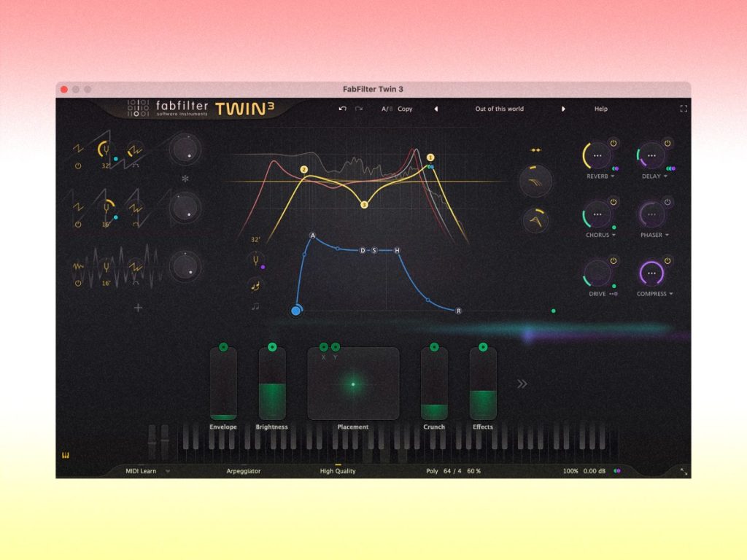
Task: Click the Copy button
Action: tap(405, 109)
